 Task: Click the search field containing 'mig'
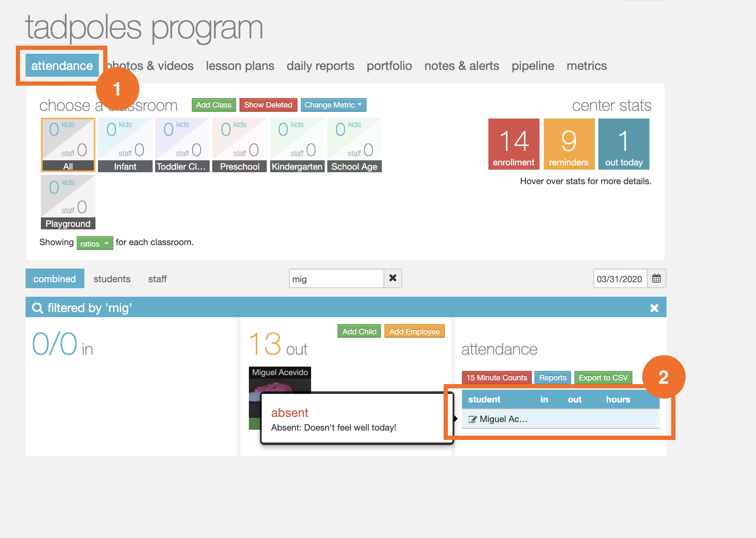click(x=336, y=279)
